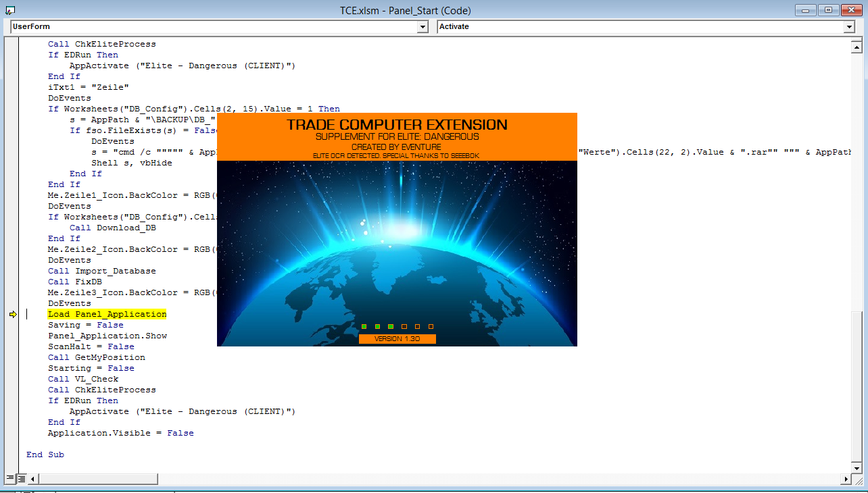Image resolution: width=868 pixels, height=493 pixels.
Task: Switch to Full Module View icon
Action: 21,479
